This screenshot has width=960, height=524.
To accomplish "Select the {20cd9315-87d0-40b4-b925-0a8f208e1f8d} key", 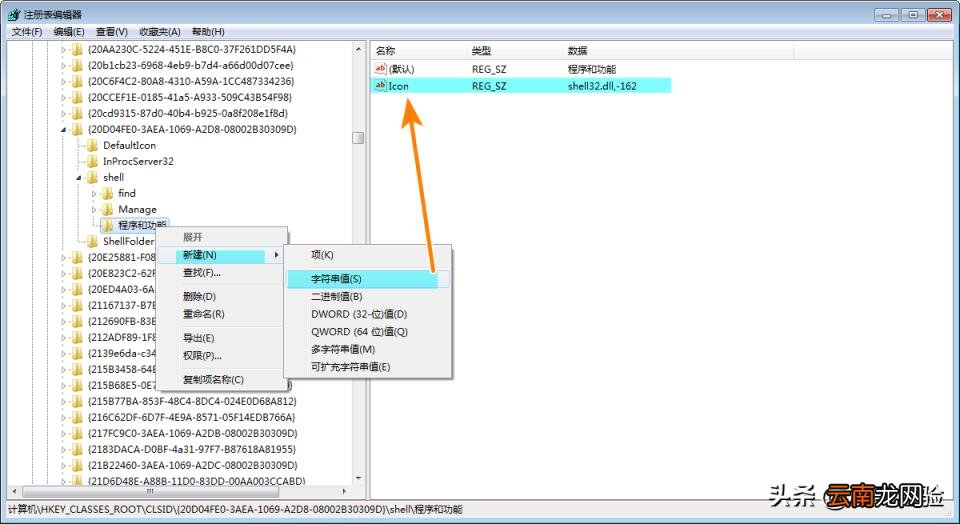I will (187, 113).
